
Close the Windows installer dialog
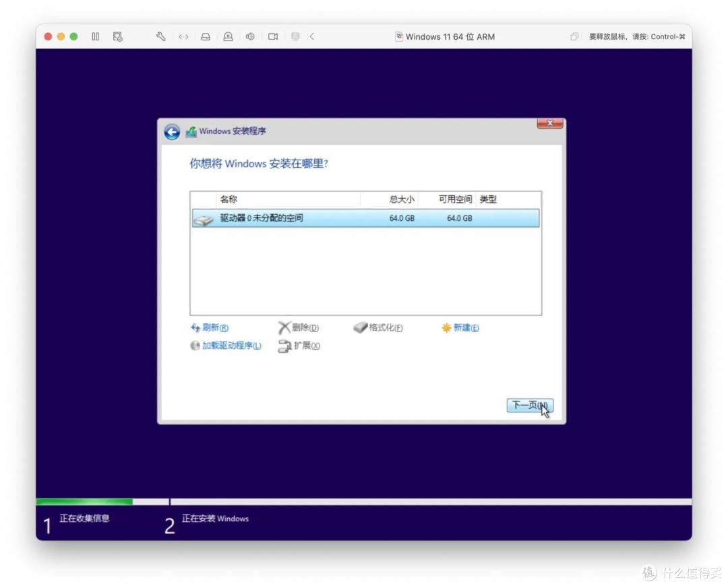click(x=550, y=123)
